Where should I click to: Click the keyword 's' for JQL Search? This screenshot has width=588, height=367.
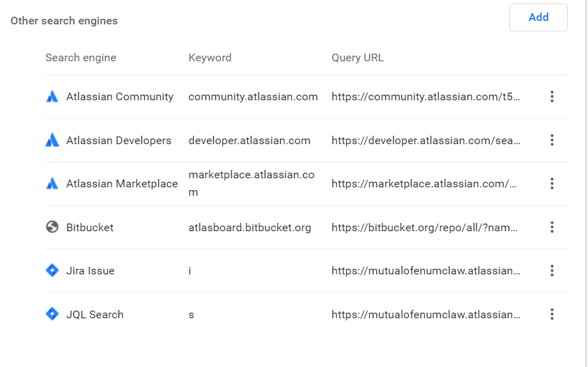click(192, 315)
